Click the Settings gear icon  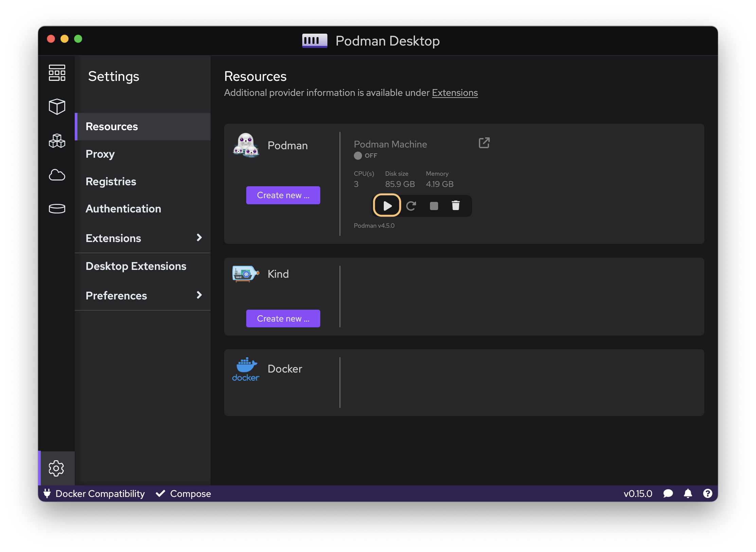point(56,468)
